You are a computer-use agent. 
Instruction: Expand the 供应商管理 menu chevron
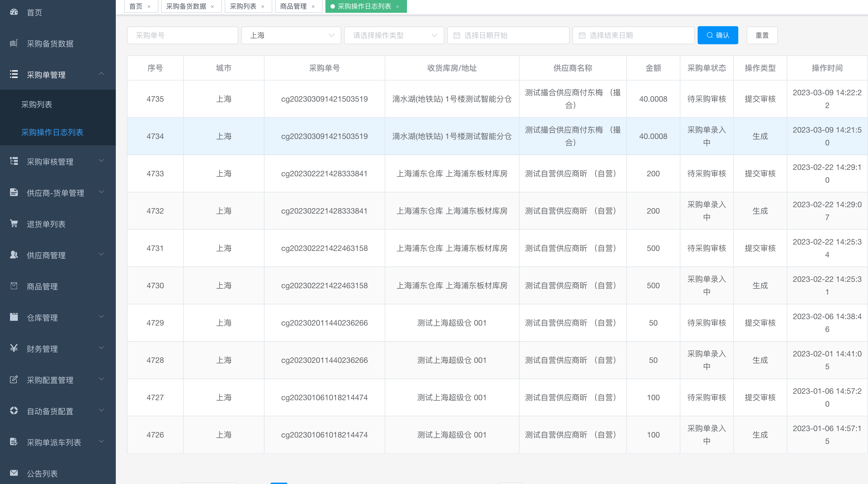pyautogui.click(x=101, y=255)
